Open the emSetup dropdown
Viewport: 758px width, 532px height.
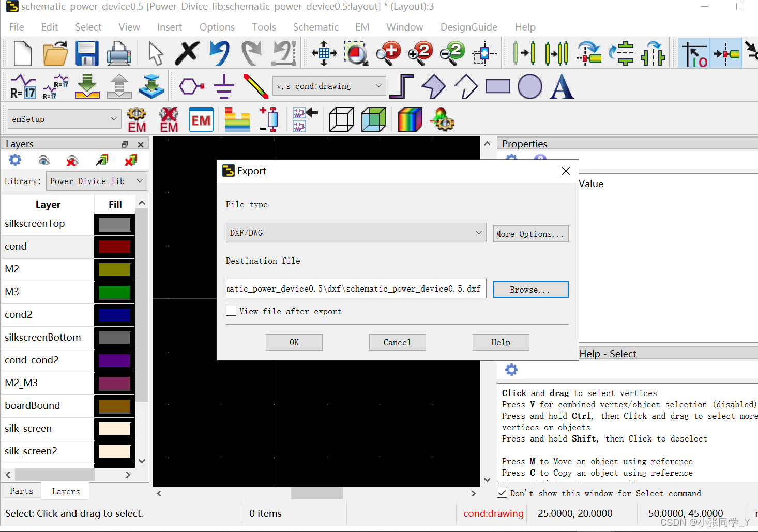pyautogui.click(x=65, y=119)
